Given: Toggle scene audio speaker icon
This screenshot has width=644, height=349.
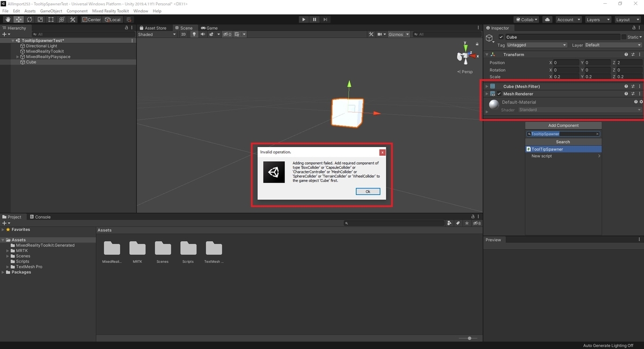Looking at the screenshot, I should (203, 34).
